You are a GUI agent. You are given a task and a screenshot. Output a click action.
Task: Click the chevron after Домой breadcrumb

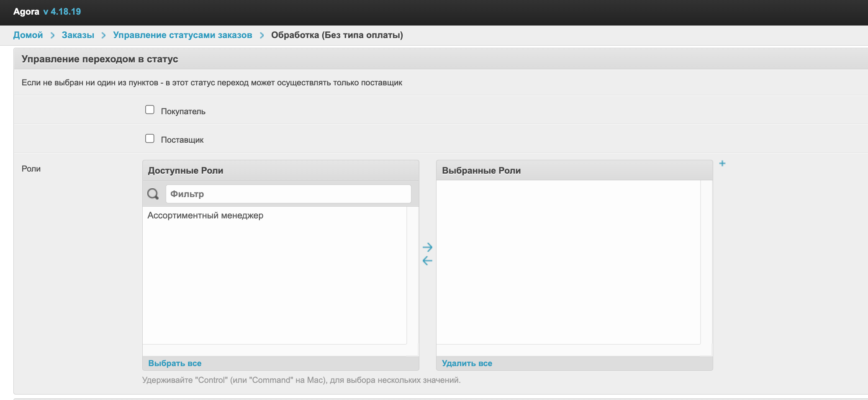click(52, 36)
